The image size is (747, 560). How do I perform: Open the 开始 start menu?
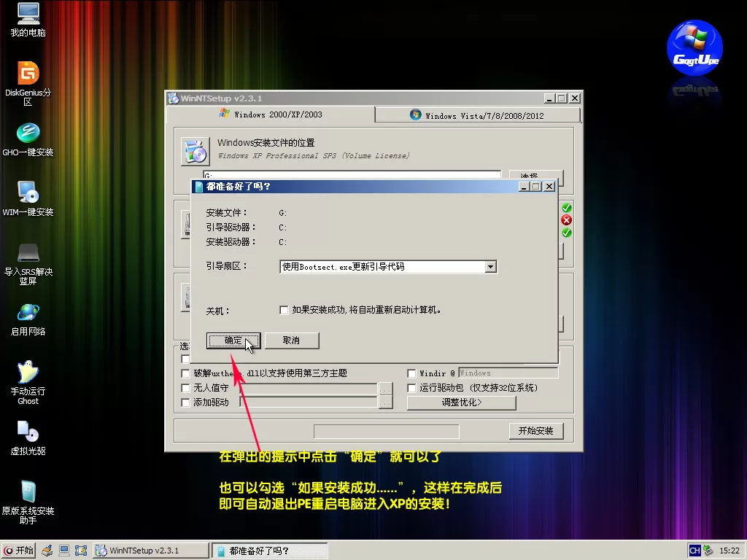pyautogui.click(x=19, y=551)
